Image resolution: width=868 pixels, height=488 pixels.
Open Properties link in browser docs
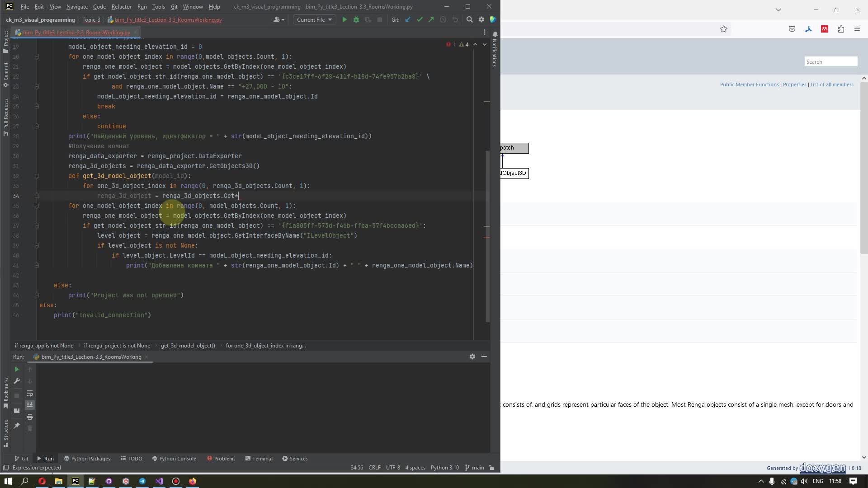(x=794, y=84)
